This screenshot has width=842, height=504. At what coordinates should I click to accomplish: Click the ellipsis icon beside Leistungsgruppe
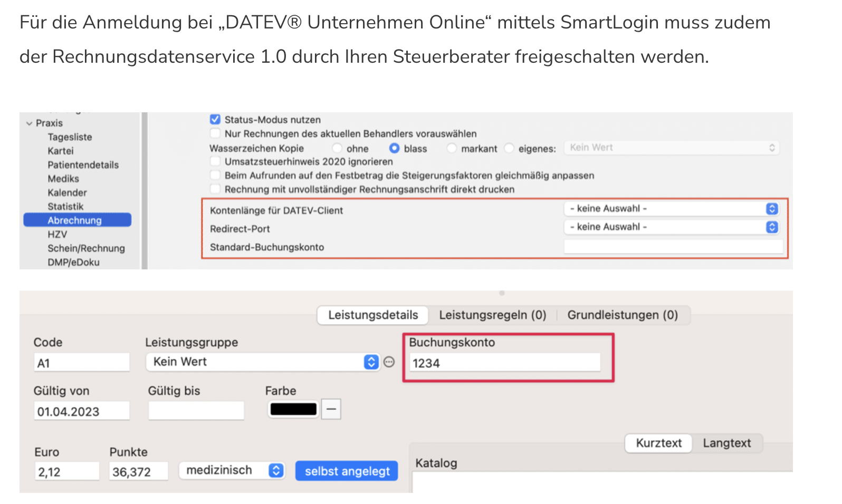pyautogui.click(x=389, y=362)
